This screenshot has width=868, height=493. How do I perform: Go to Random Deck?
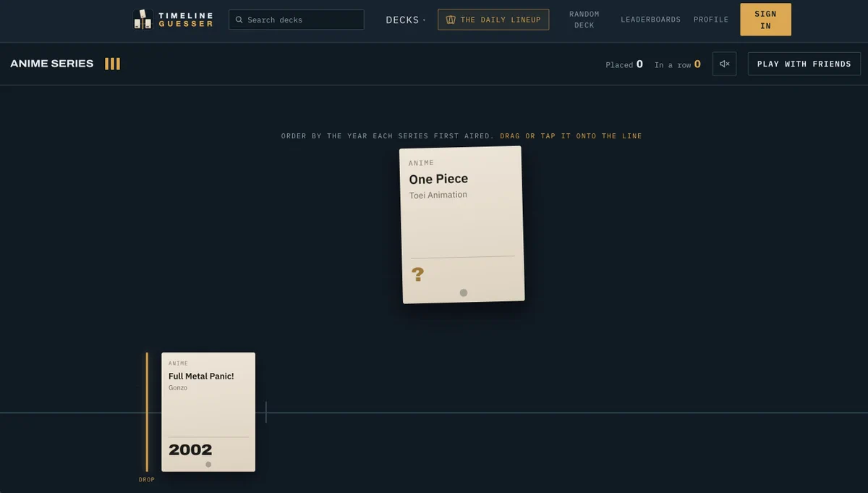pos(584,20)
